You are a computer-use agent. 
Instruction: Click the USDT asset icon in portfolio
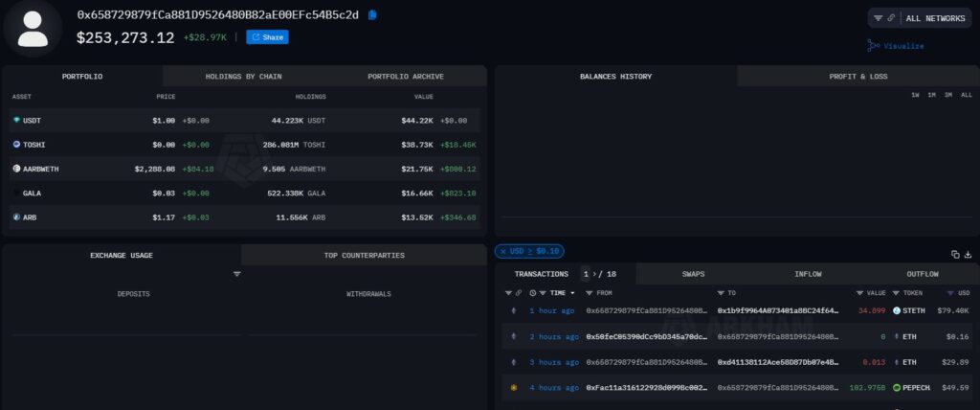click(x=16, y=120)
